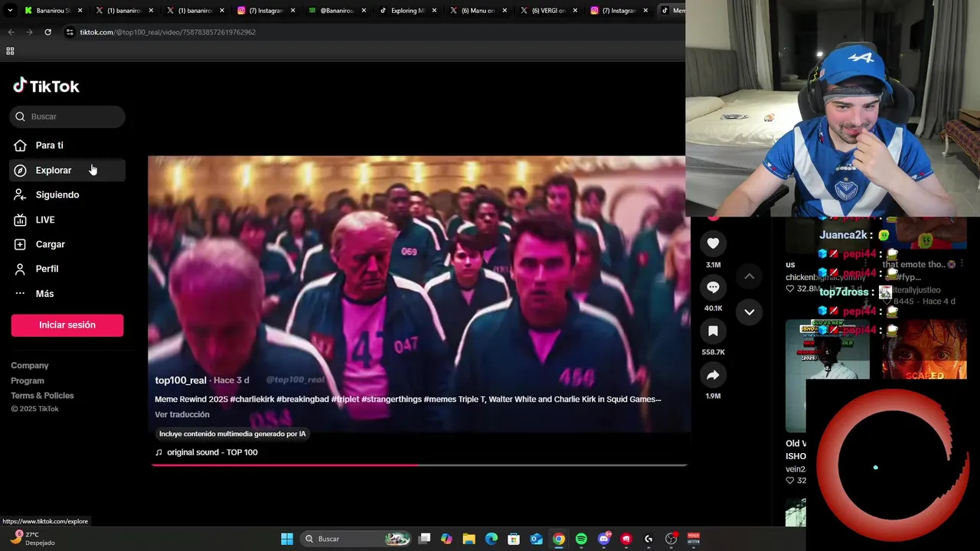Image resolution: width=980 pixels, height=551 pixels.
Task: Open Spotify from the taskbar
Action: [581, 539]
